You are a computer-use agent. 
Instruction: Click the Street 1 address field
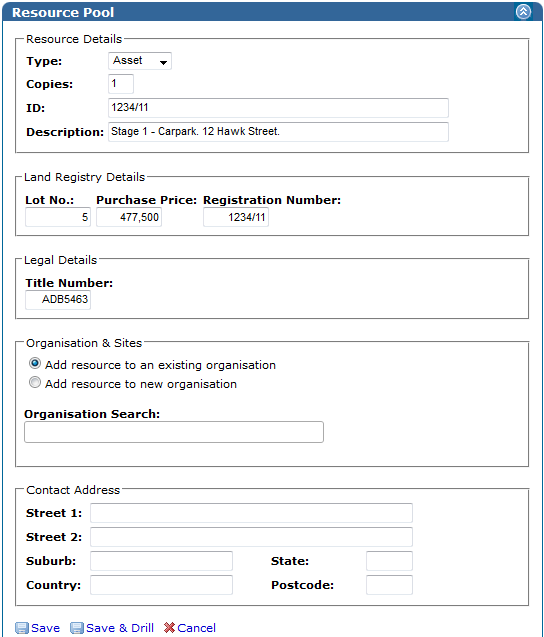(x=251, y=513)
